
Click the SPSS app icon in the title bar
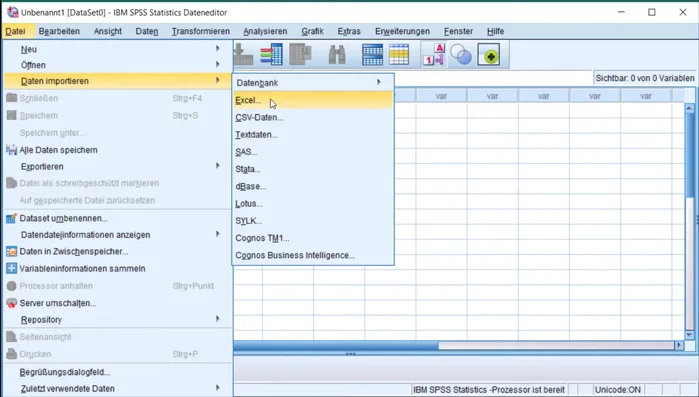tap(12, 12)
